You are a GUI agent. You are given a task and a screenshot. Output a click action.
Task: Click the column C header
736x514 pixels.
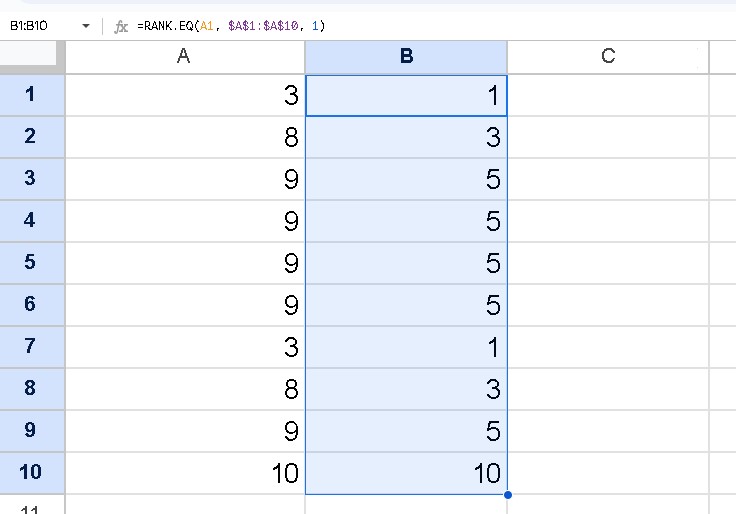(x=607, y=57)
